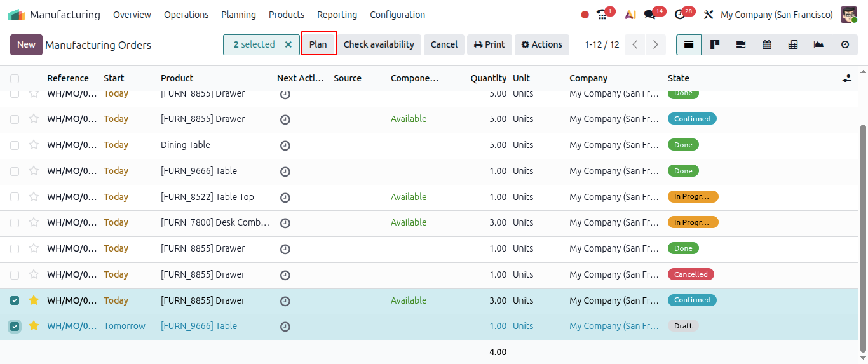Open the Actions dropdown
Image resolution: width=868 pixels, height=364 pixels.
[x=542, y=44]
